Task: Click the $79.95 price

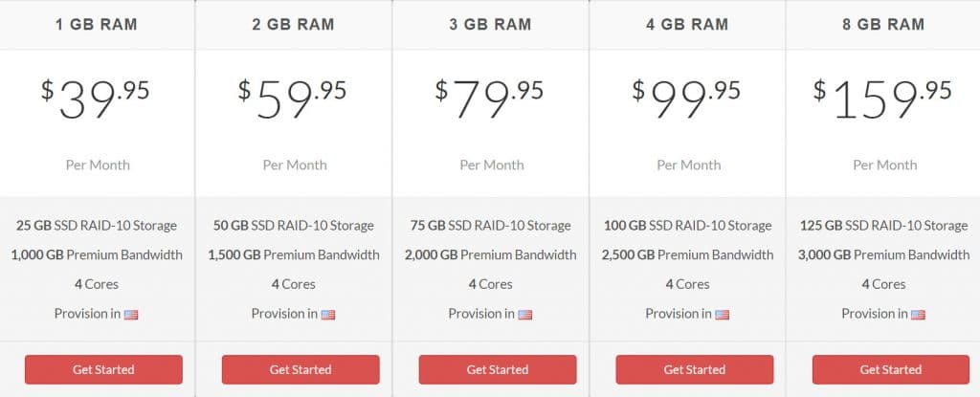Action: coord(489,99)
